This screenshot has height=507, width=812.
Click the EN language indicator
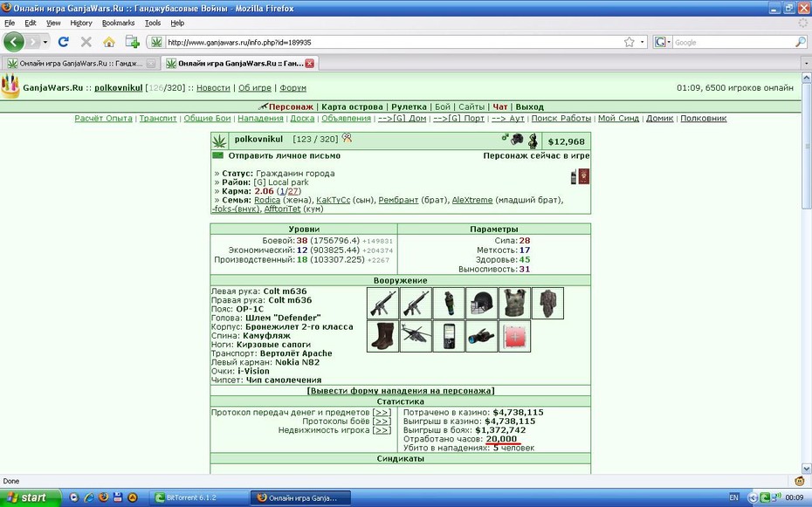click(x=733, y=497)
